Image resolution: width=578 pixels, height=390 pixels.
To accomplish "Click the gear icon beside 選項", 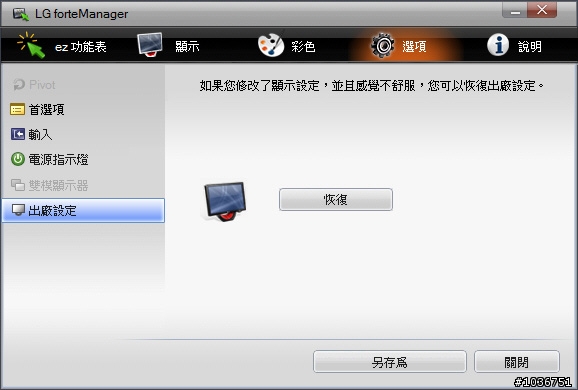I will coord(383,45).
